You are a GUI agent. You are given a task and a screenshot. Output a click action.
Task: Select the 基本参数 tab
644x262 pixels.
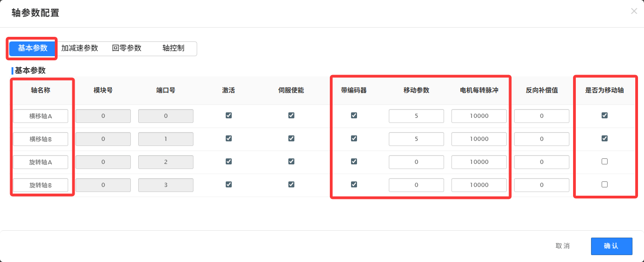(32, 48)
